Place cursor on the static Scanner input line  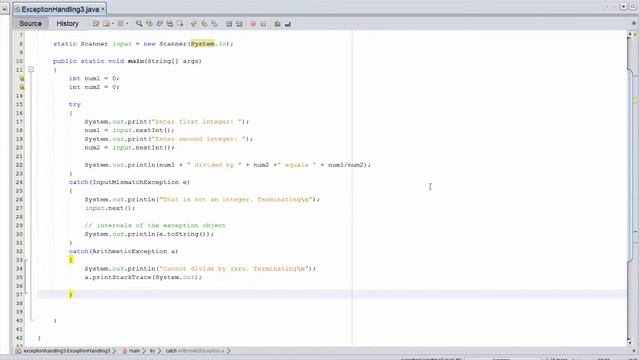143,44
